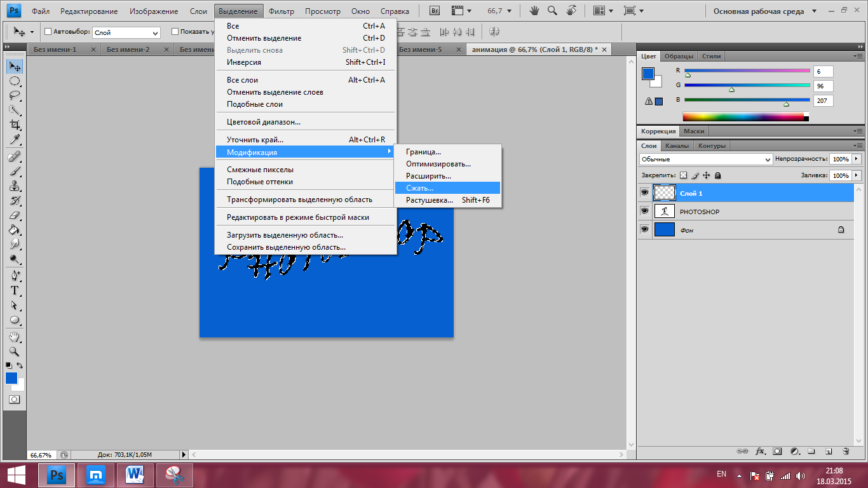Image resolution: width=868 pixels, height=488 pixels.
Task: Choose Инверсия in Выделение menu
Action: (x=306, y=62)
